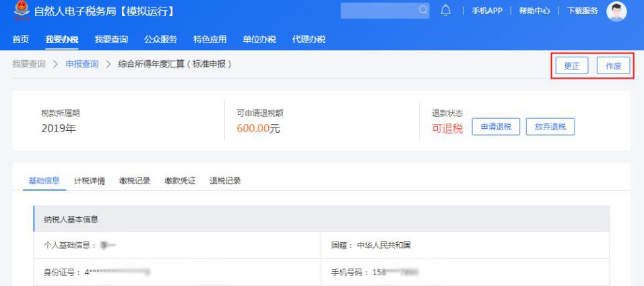Open 下载服务 download services
Image resolution: width=644 pixels, height=286 pixels.
point(582,11)
